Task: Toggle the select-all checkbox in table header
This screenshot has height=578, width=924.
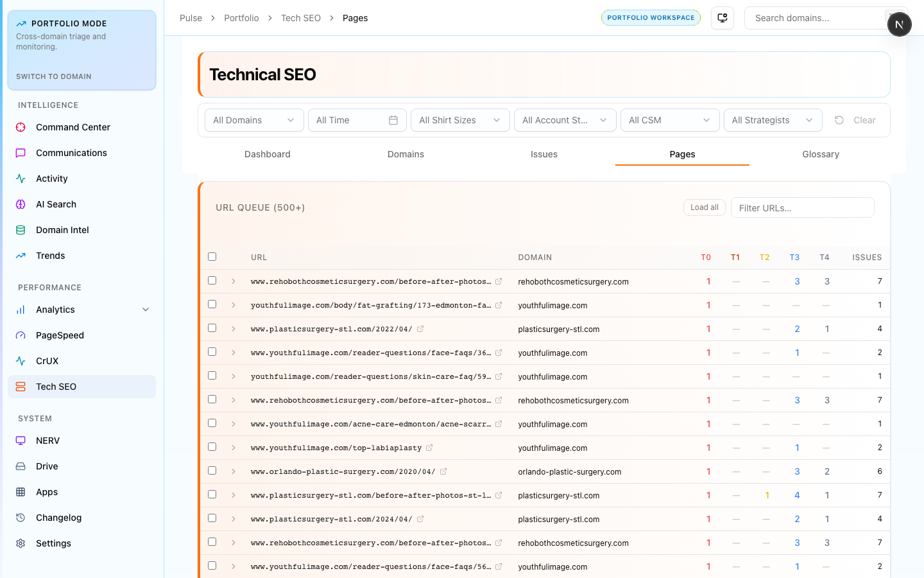Action: click(212, 257)
